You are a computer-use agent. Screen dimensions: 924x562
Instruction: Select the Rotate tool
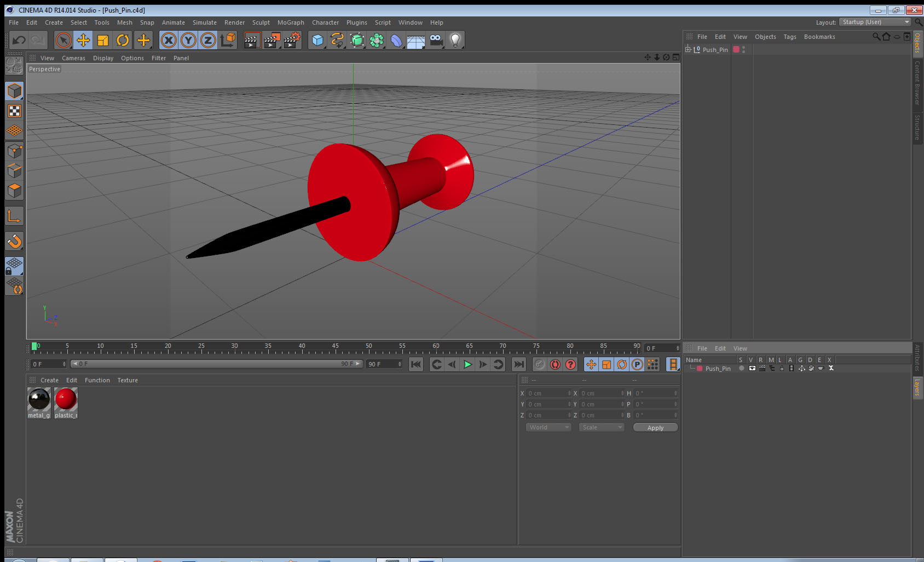coord(122,40)
